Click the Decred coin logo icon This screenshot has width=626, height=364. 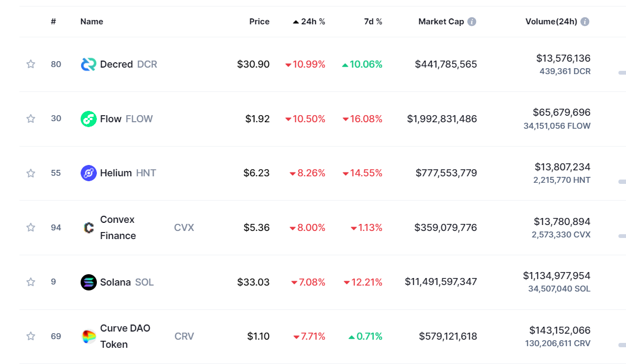pos(88,64)
